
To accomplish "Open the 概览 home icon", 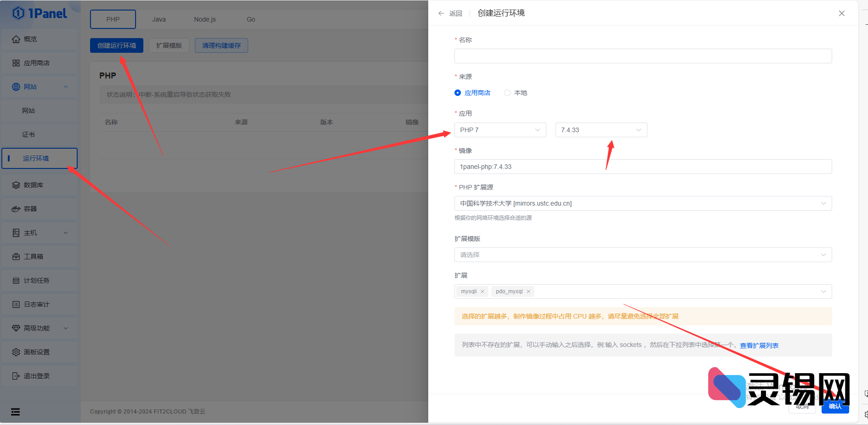I will coord(16,39).
